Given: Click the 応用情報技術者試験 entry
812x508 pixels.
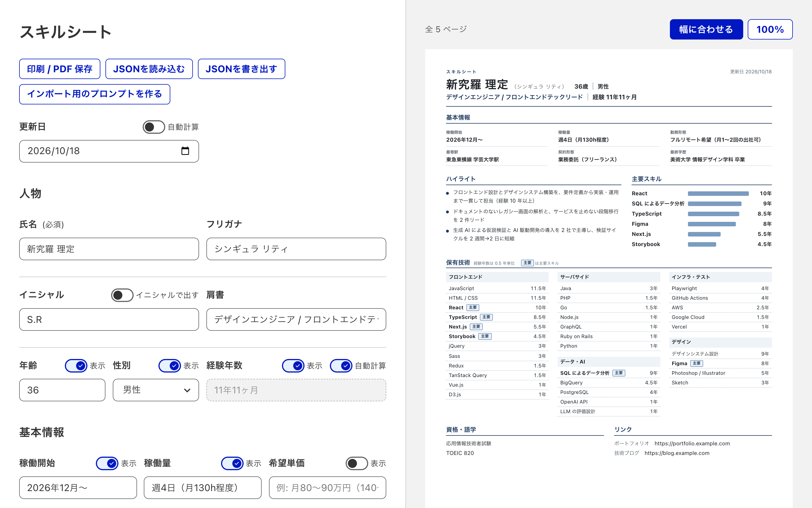Looking at the screenshot, I should 469,443.
